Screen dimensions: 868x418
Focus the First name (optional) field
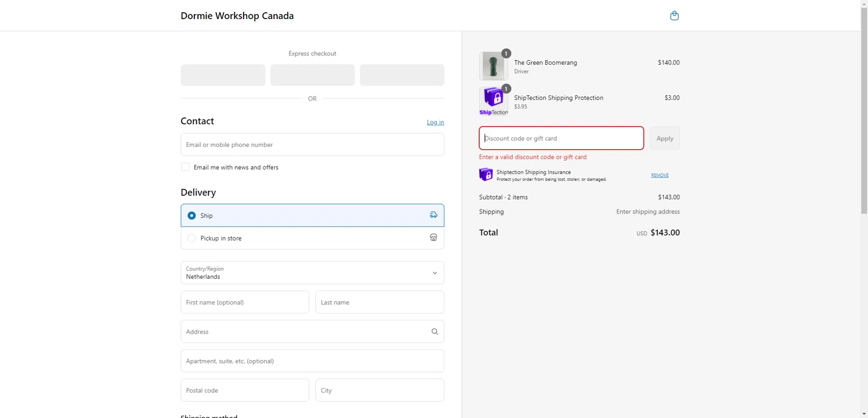click(245, 302)
